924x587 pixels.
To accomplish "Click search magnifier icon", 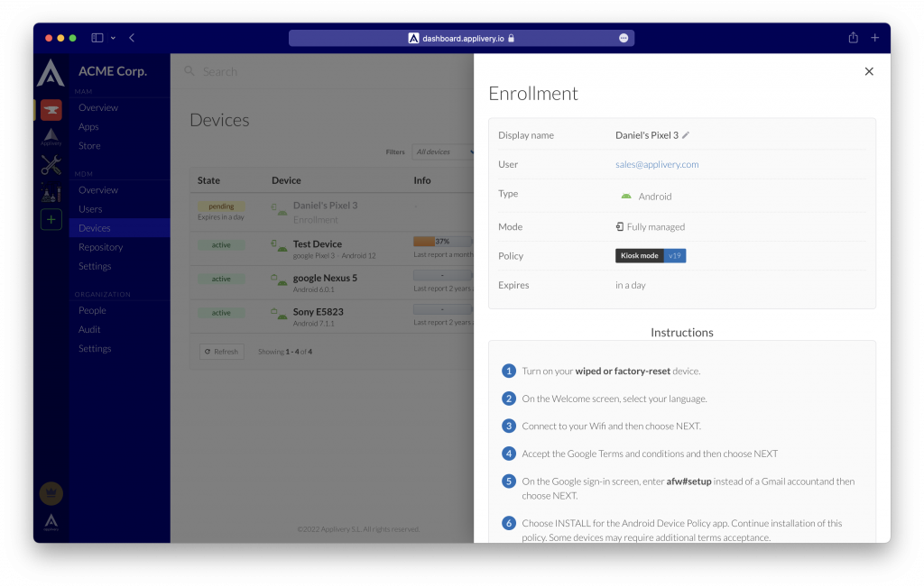I will pyautogui.click(x=189, y=71).
